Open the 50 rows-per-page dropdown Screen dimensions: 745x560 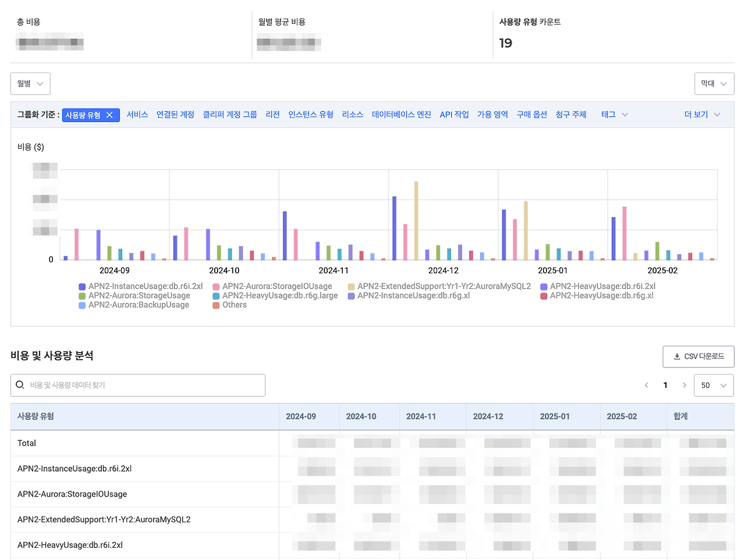point(714,385)
